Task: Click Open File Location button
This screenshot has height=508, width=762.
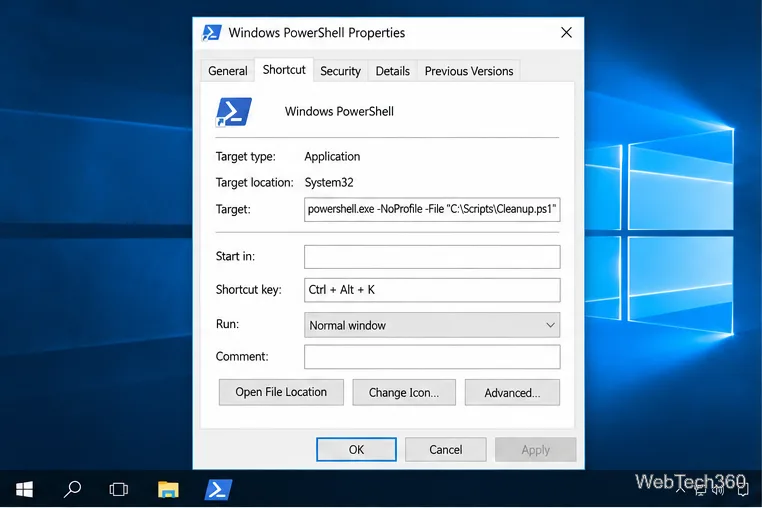Action: 281,392
